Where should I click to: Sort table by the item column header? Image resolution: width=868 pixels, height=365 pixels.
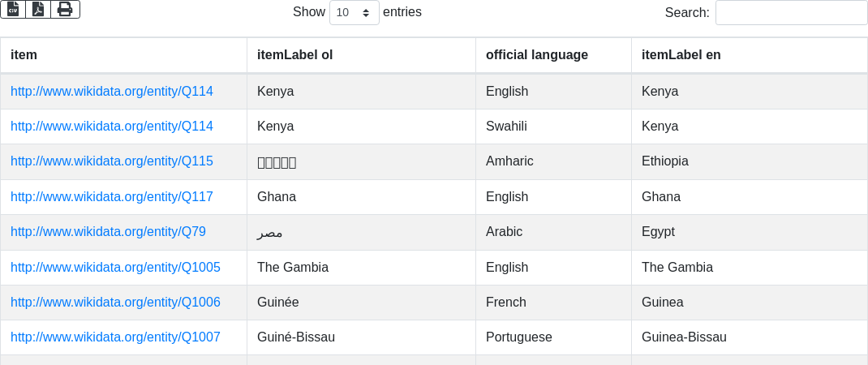tap(24, 55)
